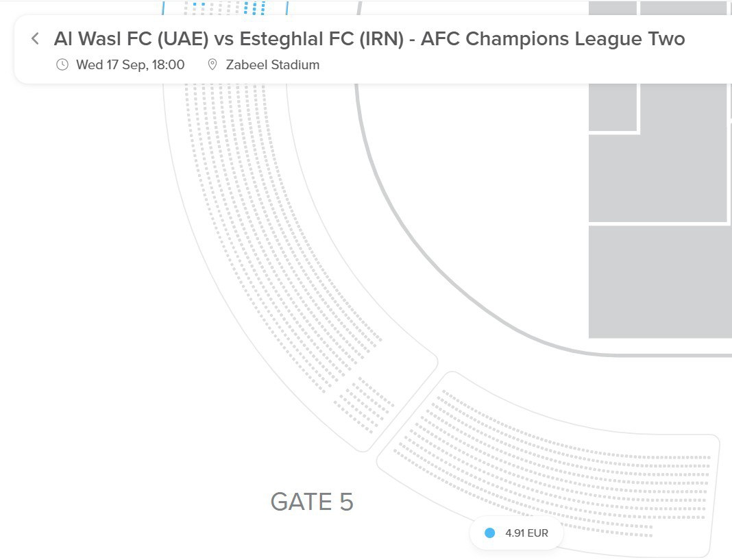Click the large bottom gray block on right

[660, 282]
